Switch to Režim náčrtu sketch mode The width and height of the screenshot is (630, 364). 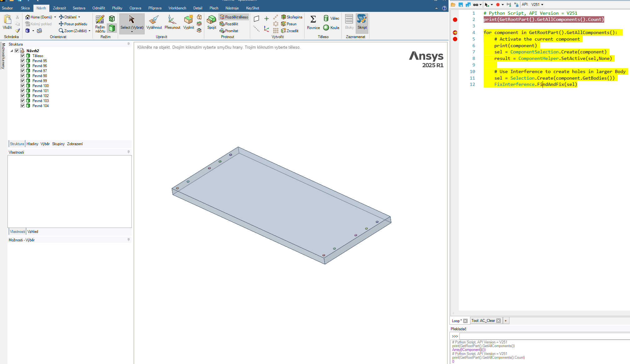click(x=100, y=24)
